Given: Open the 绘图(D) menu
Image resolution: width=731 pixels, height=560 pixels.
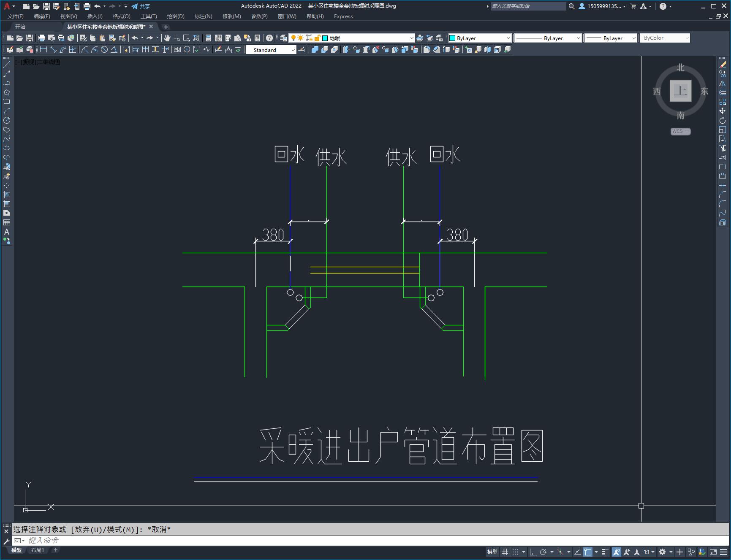Looking at the screenshot, I should tap(176, 16).
